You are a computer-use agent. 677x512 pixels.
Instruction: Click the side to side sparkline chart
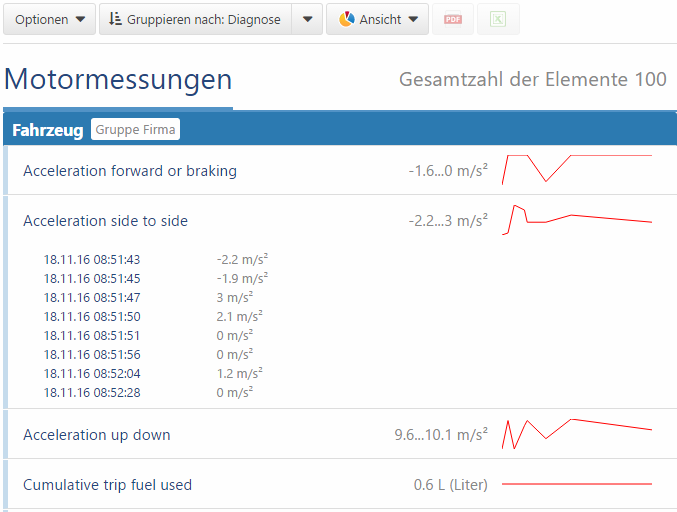click(x=576, y=219)
